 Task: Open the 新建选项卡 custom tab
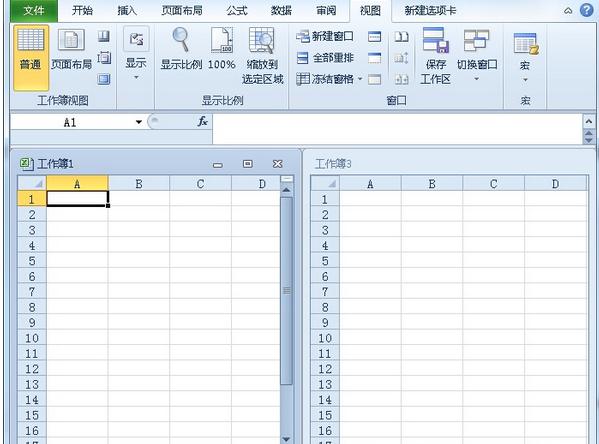[x=430, y=11]
